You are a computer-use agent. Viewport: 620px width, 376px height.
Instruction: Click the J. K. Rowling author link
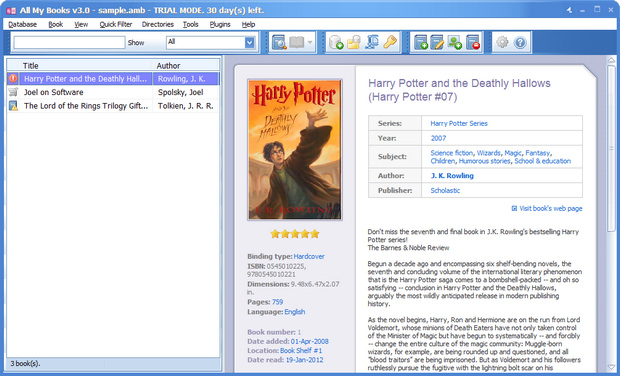click(x=452, y=176)
